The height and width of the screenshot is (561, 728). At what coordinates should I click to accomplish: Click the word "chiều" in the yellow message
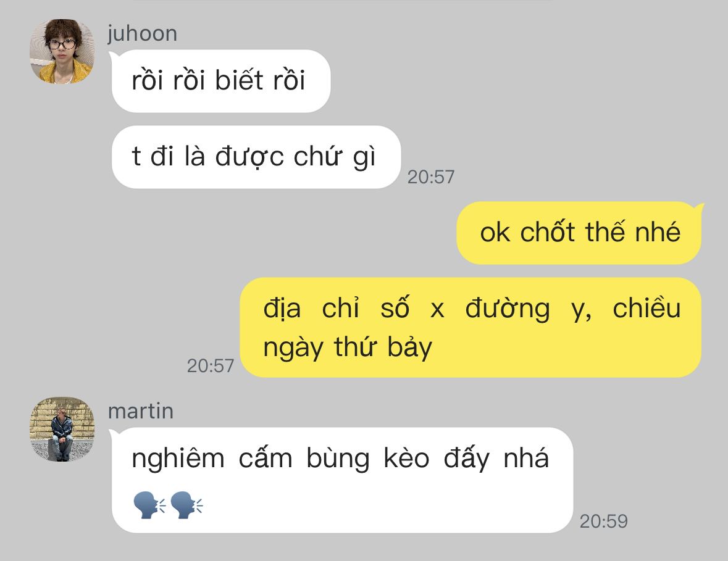click(646, 308)
